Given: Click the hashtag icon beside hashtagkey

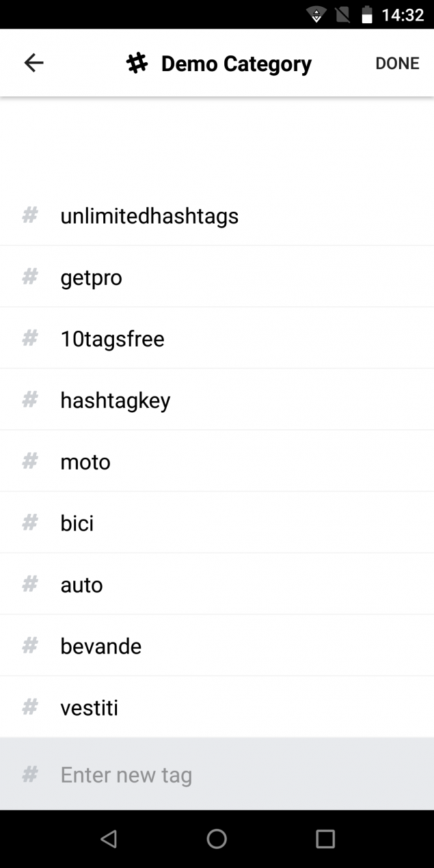Looking at the screenshot, I should click(29, 399).
